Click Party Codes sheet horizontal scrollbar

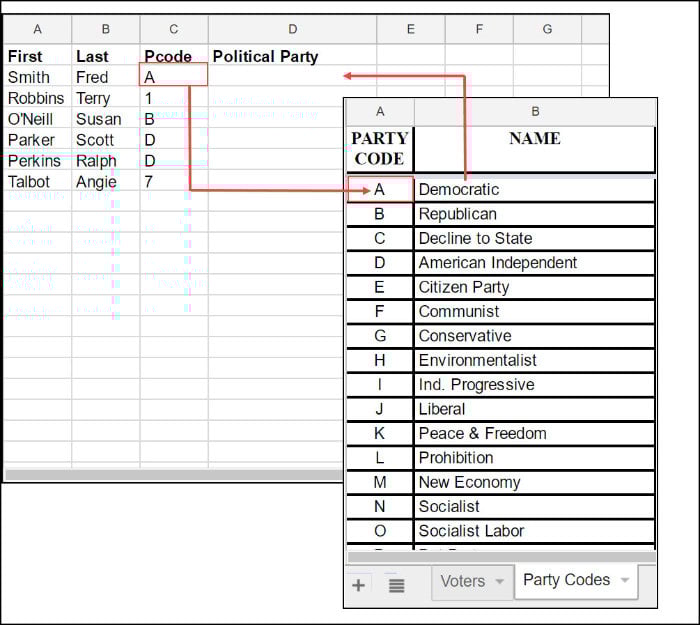(502, 557)
